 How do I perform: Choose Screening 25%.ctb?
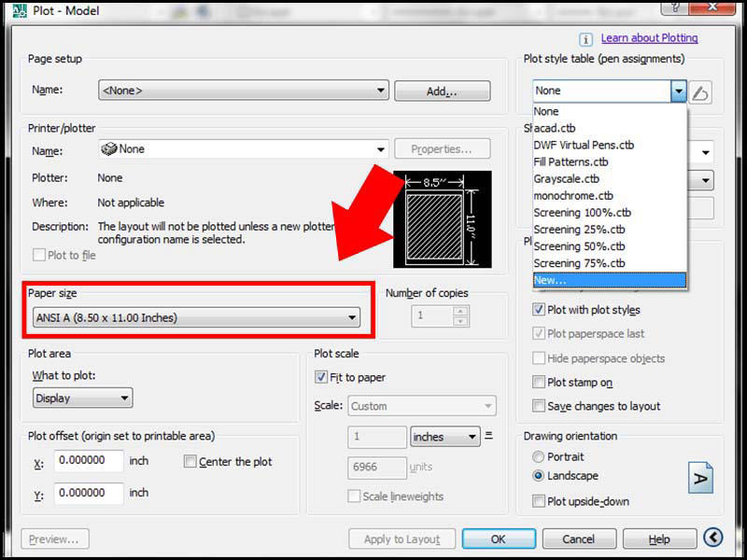(x=610, y=229)
